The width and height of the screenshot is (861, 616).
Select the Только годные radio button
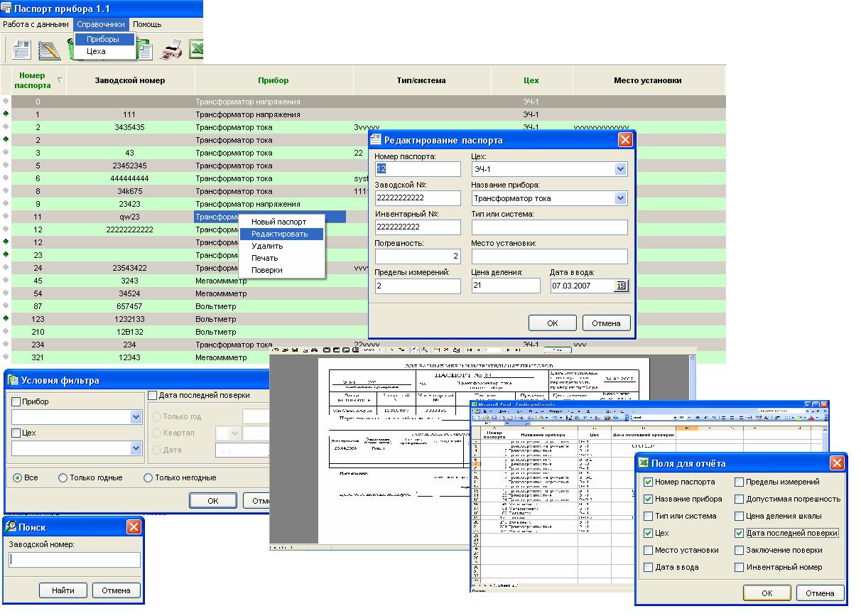click(63, 478)
